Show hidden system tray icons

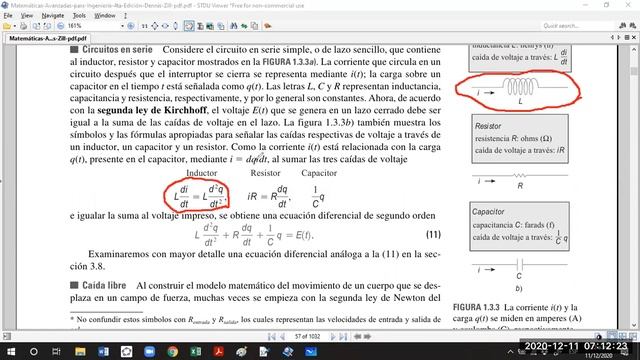coord(510,351)
